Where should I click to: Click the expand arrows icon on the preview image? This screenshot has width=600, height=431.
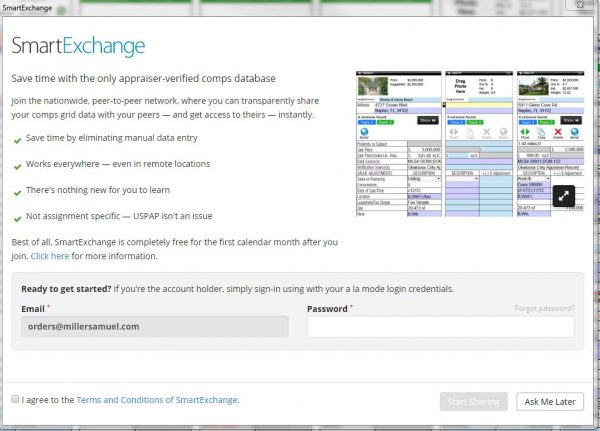(x=564, y=196)
